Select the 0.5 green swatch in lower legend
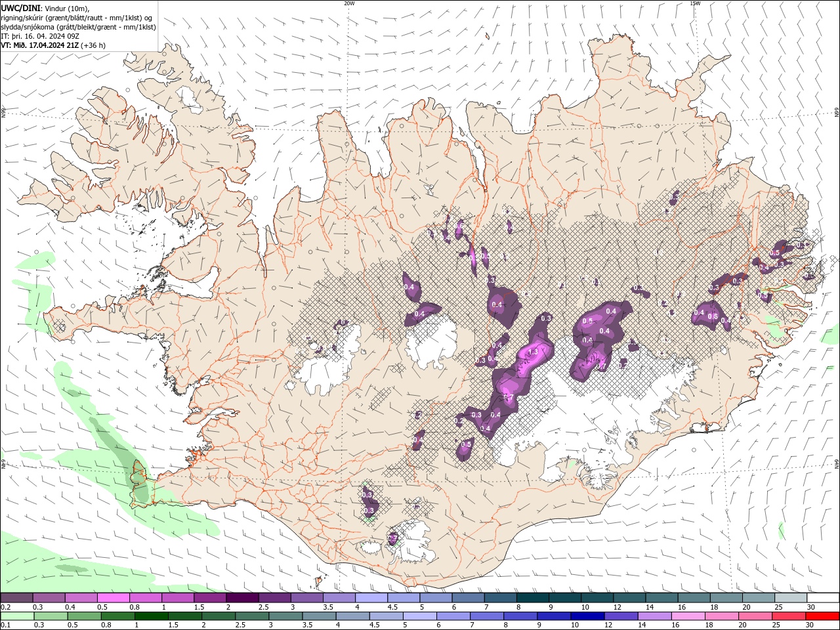This screenshot has height=630, width=840. (x=85, y=616)
